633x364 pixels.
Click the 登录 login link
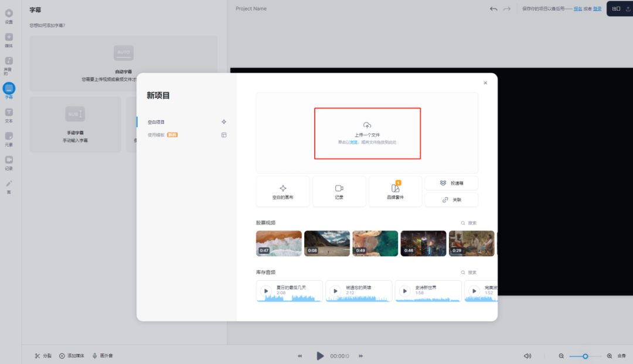click(597, 9)
